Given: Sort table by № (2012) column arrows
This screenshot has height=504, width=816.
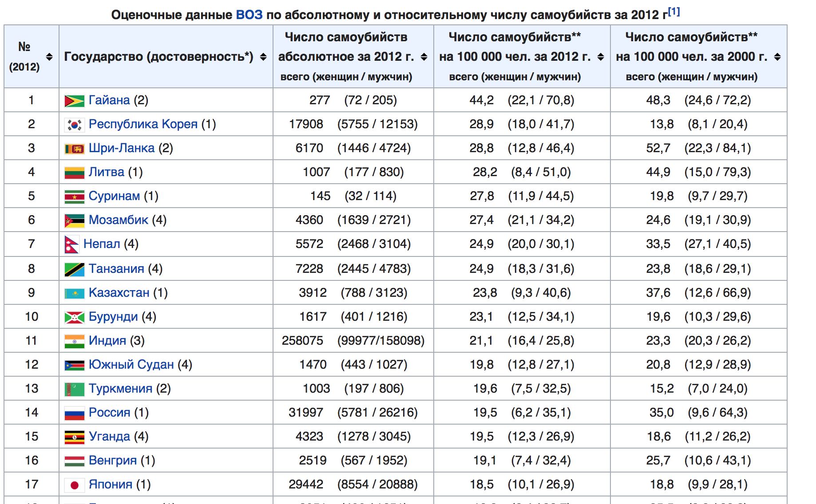Looking at the screenshot, I should click(49, 57).
